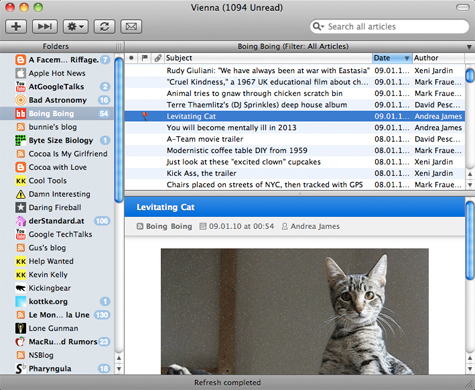This screenshot has height=390, width=475.
Task: Open the article list filter dropdown triangle
Action: click(x=469, y=47)
